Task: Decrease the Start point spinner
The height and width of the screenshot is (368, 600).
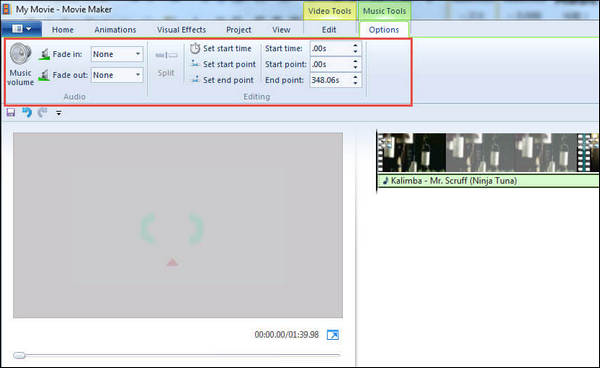Action: [x=355, y=68]
